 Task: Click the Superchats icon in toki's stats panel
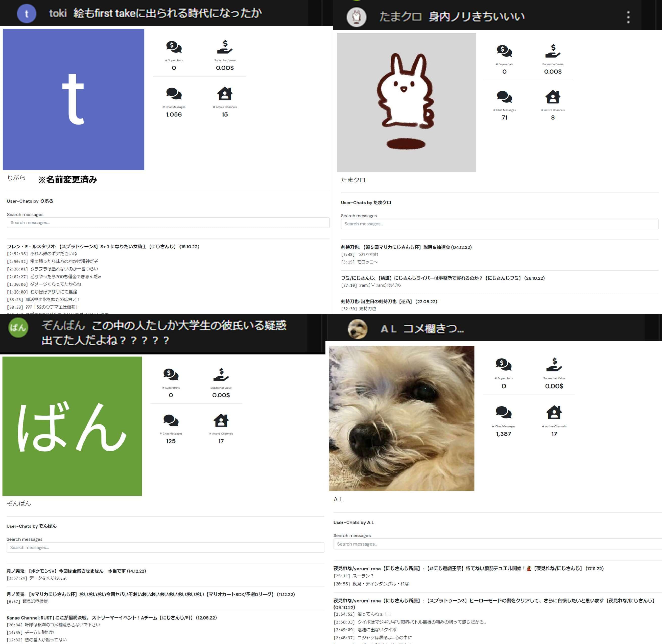(174, 47)
